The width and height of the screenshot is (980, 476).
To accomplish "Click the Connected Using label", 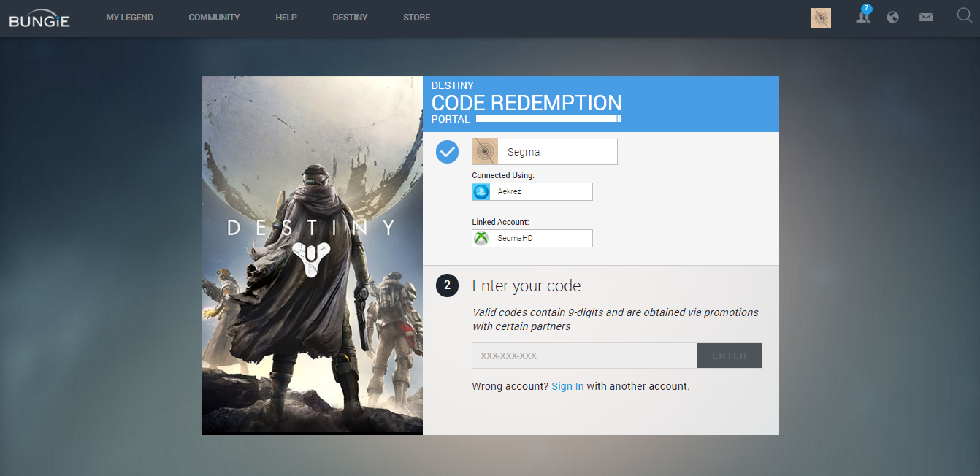I will coord(503,175).
